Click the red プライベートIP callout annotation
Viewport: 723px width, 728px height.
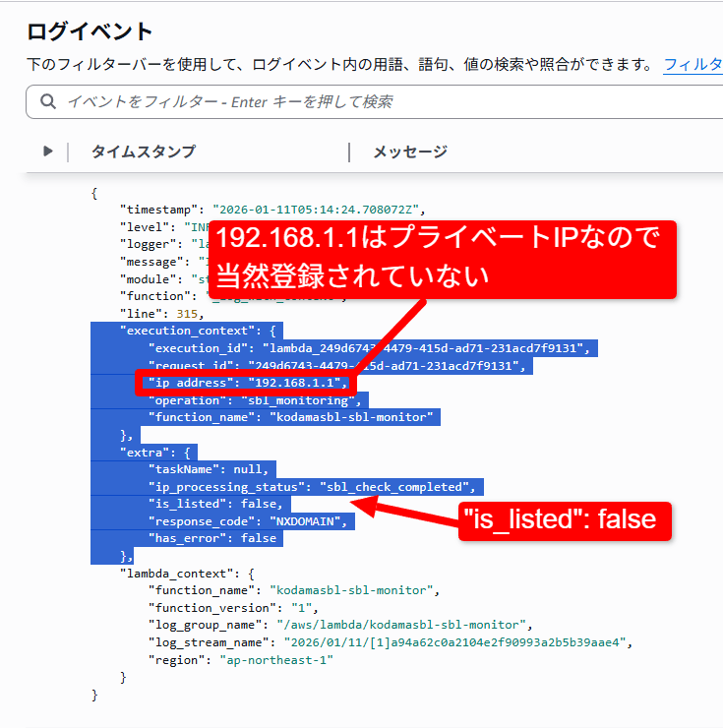(440, 258)
